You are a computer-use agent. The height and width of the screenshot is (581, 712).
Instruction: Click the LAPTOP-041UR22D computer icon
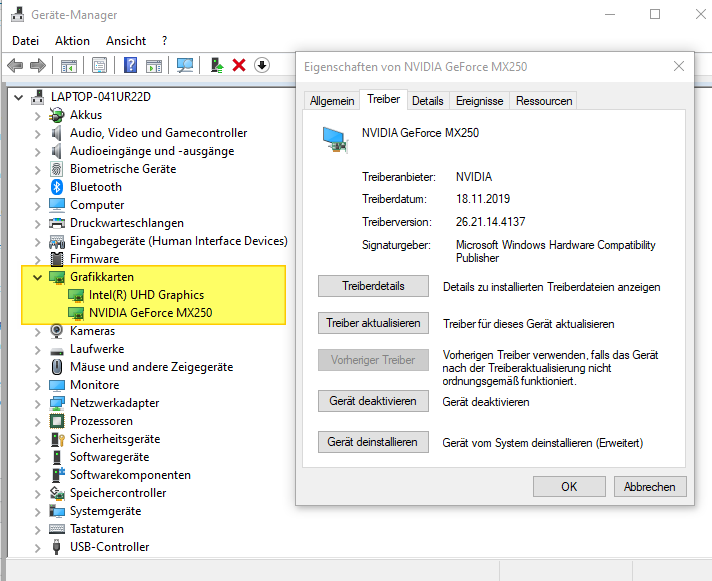coord(38,97)
